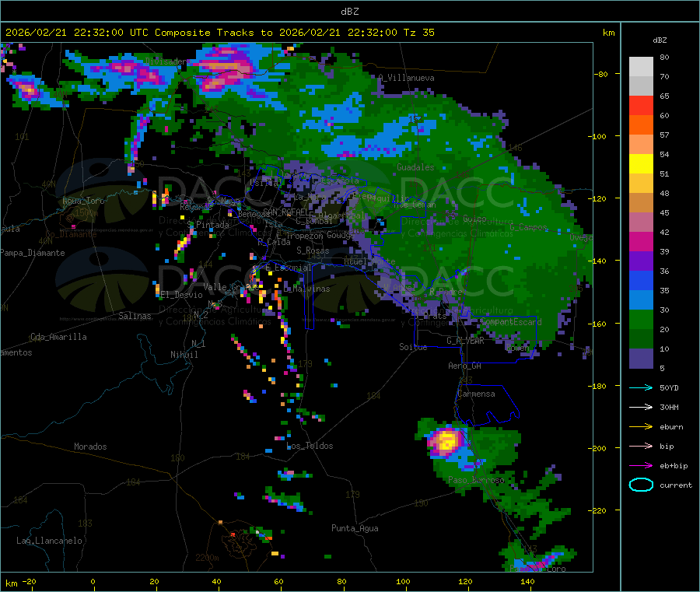
Task: Pick the bright green swatch in dBZ legend
Action: pos(641,319)
